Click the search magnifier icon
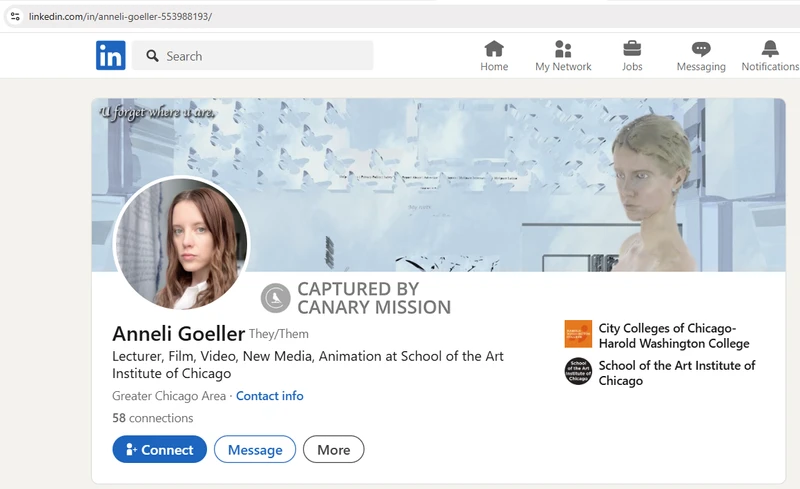 (152, 56)
